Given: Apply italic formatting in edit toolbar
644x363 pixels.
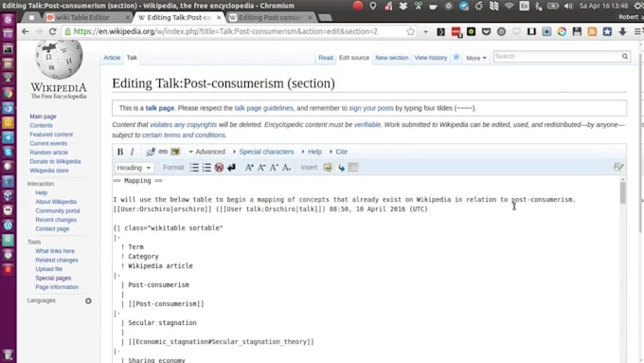Looking at the screenshot, I should pyautogui.click(x=132, y=152).
